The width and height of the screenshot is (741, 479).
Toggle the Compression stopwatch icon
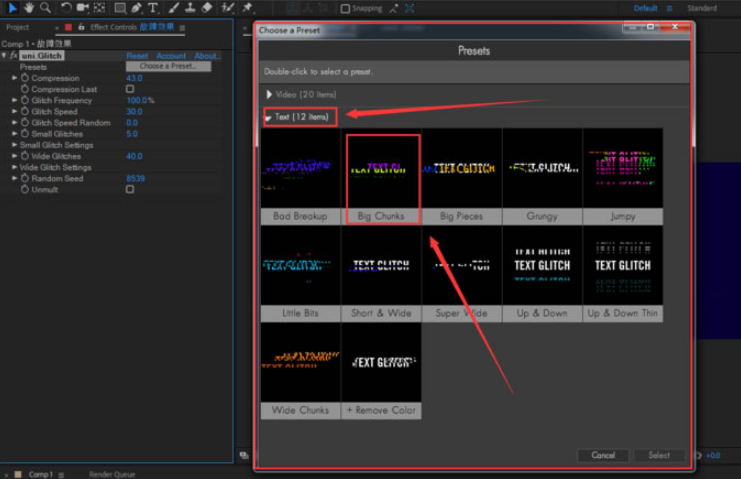click(25, 78)
